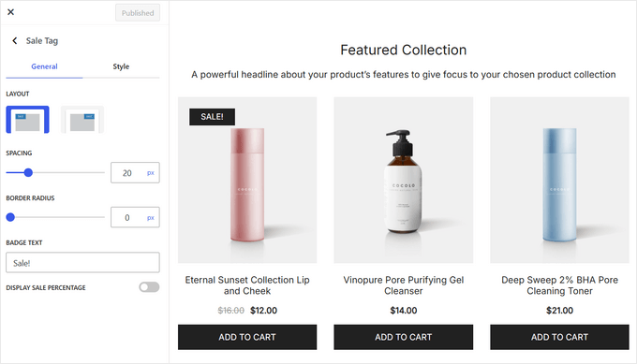The width and height of the screenshot is (637, 364).
Task: Click the Spacing slider handle
Action: [28, 172]
